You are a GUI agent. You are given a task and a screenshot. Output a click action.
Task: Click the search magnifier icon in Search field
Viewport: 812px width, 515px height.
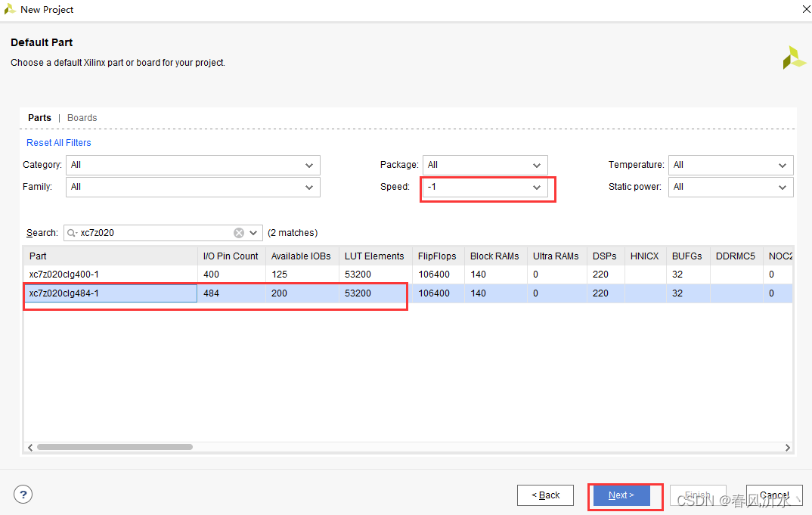tap(72, 233)
